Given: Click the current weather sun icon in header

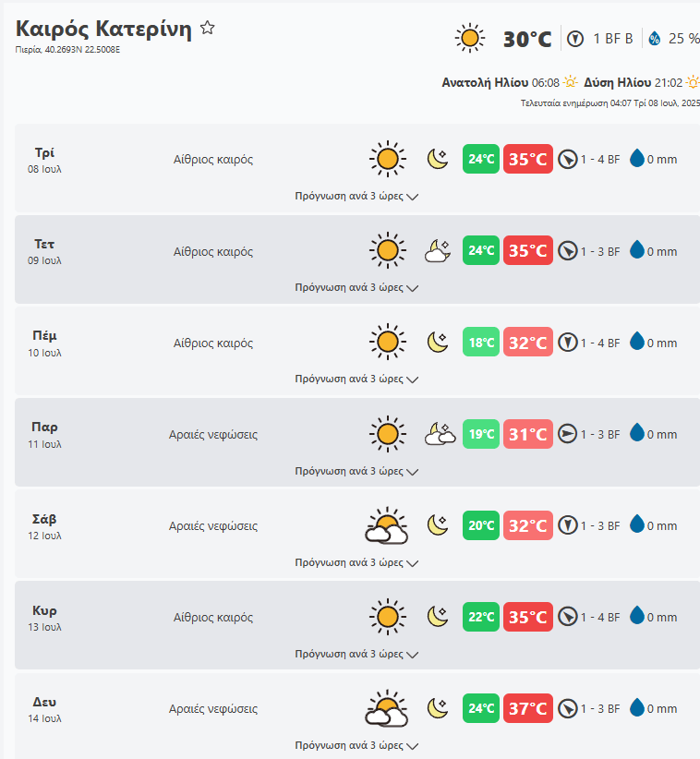Looking at the screenshot, I should [470, 38].
